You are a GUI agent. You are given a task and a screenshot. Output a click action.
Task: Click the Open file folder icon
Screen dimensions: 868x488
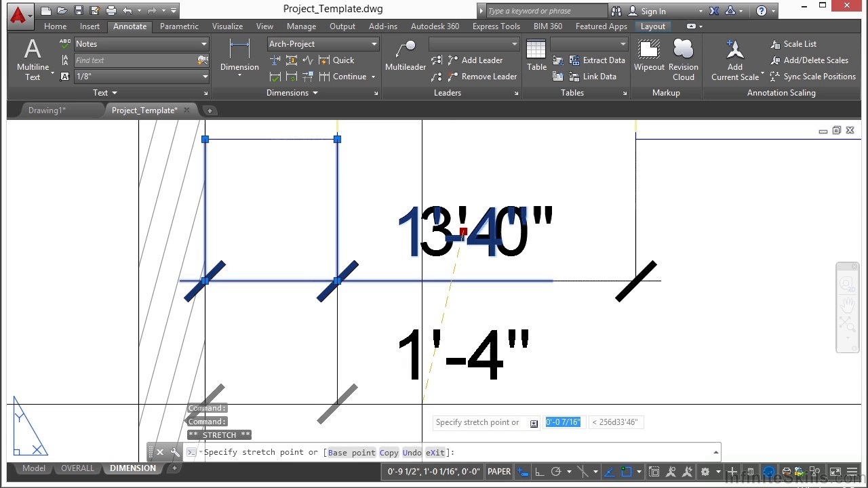pyautogui.click(x=62, y=11)
